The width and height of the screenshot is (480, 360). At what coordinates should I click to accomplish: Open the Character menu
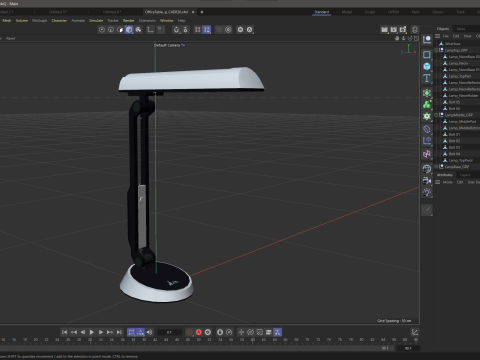pos(59,21)
